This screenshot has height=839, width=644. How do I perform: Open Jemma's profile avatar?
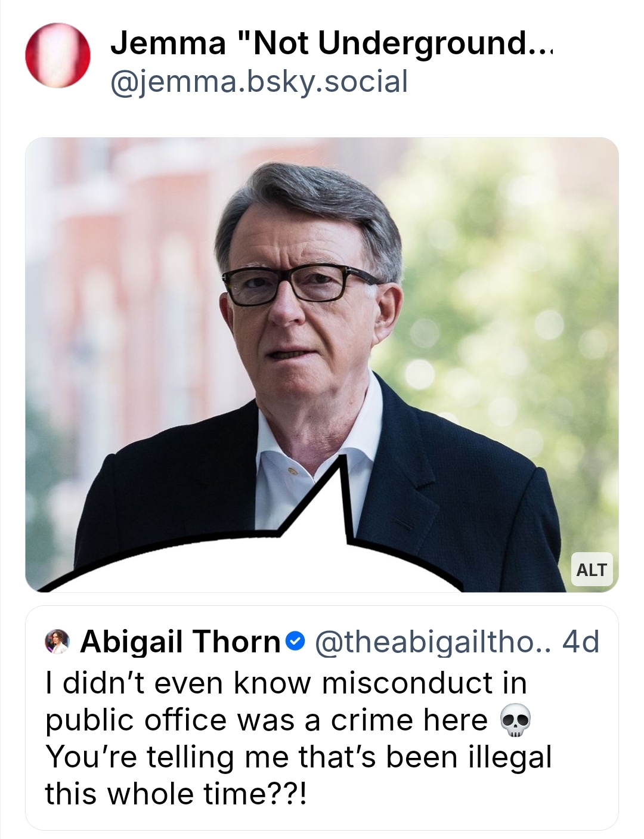57,56
